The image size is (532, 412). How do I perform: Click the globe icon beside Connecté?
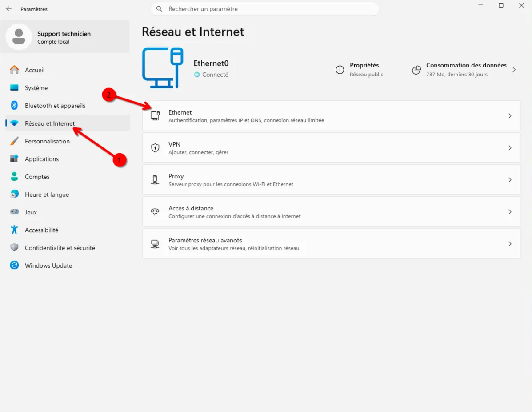(197, 75)
